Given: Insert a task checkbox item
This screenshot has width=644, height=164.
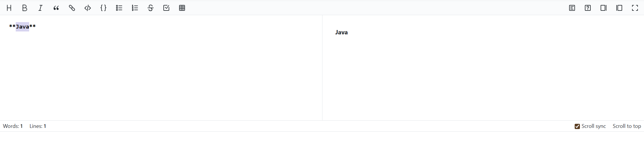Looking at the screenshot, I should click(166, 8).
